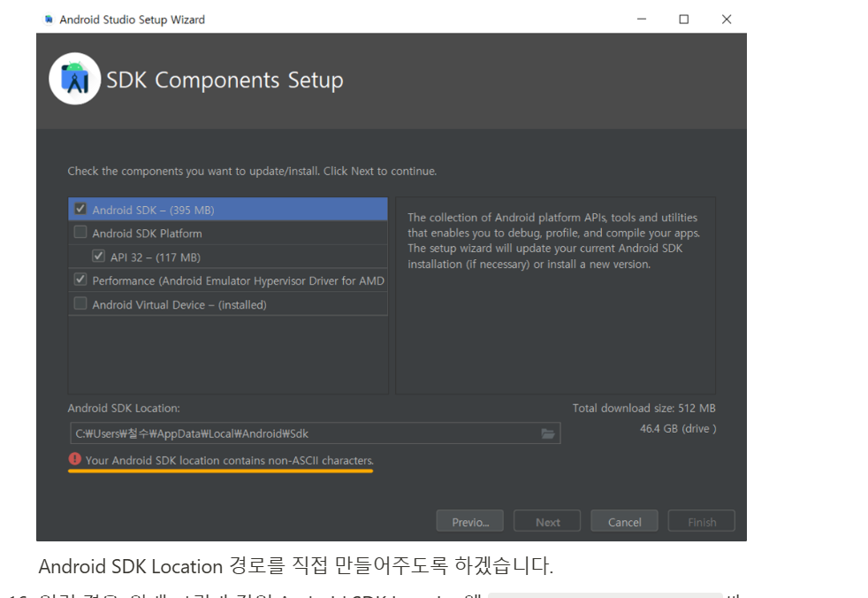Check the Android SDK Platform checkbox
The image size is (868, 598).
coord(80,233)
